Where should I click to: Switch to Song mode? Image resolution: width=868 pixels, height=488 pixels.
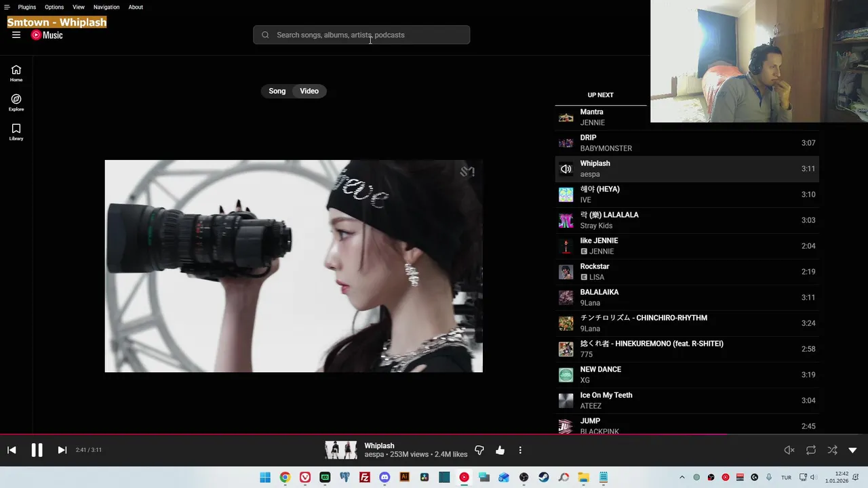tap(277, 91)
